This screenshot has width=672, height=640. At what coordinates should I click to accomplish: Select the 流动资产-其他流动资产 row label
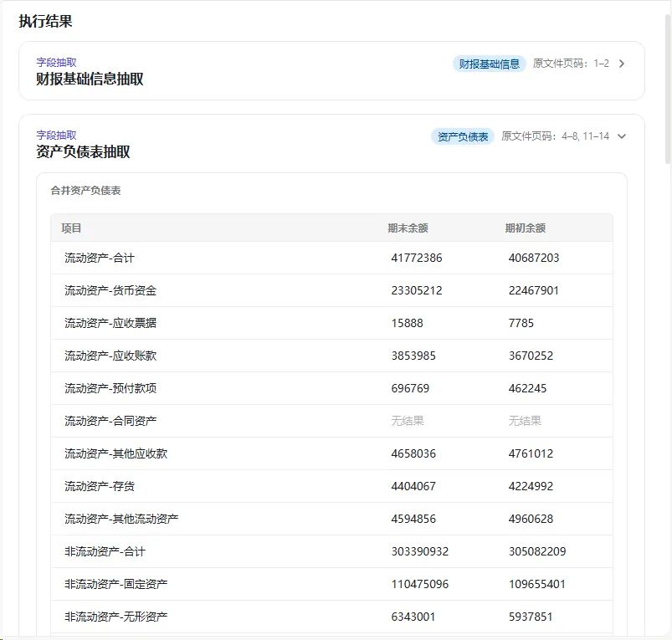[121, 519]
